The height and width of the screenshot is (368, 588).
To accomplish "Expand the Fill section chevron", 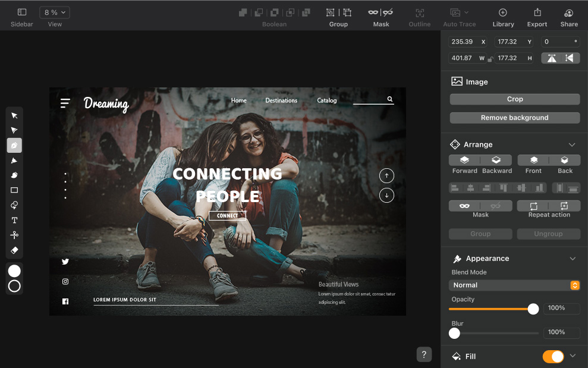I will click(573, 356).
